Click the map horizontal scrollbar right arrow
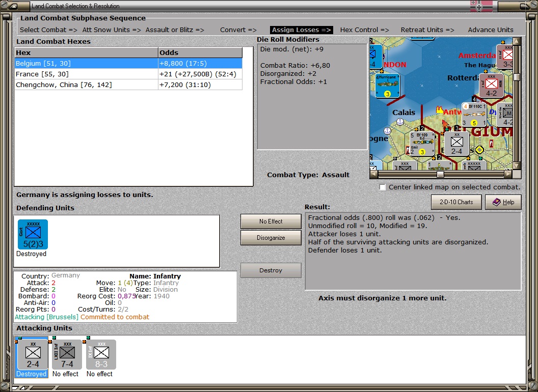 pyautogui.click(x=508, y=174)
